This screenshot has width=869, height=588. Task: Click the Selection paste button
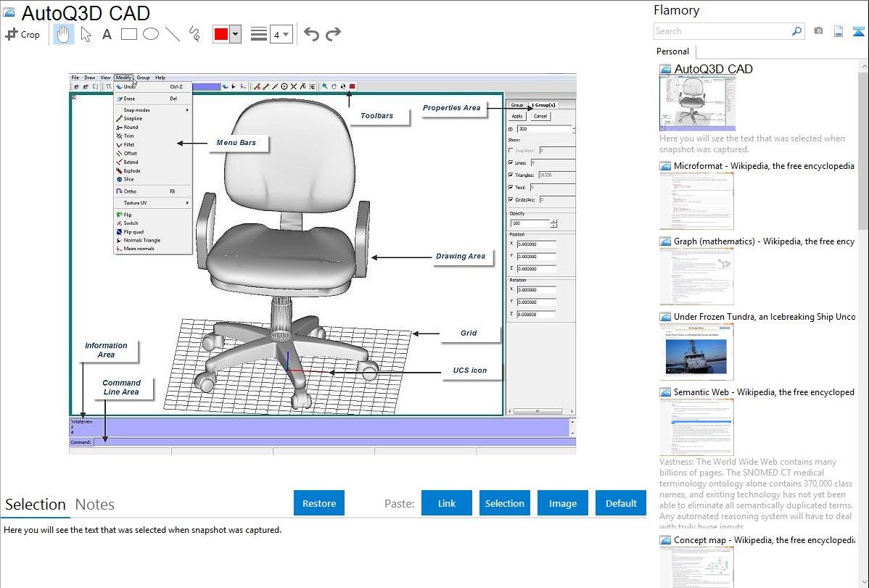[x=505, y=503]
